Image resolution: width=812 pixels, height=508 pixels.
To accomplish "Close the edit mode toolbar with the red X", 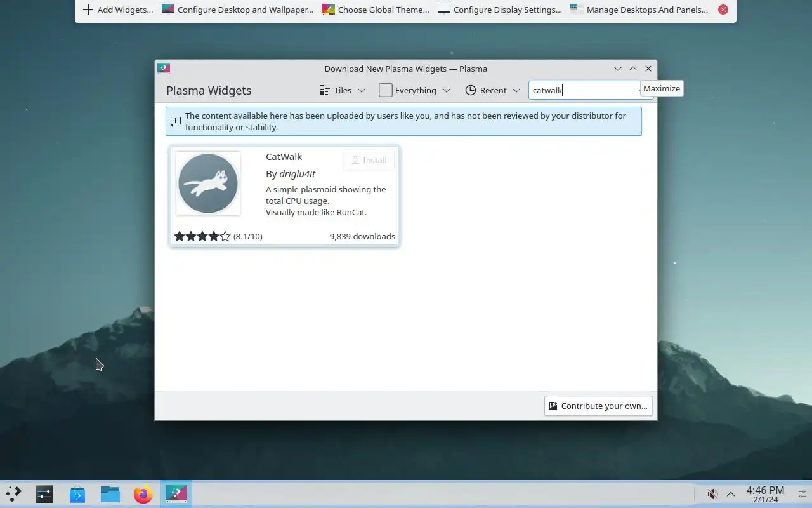I will (723, 10).
